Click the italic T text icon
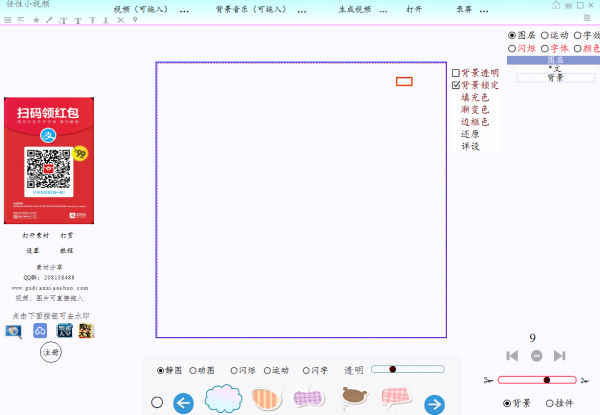Screen dimensions: 600x415 (x=63, y=20)
